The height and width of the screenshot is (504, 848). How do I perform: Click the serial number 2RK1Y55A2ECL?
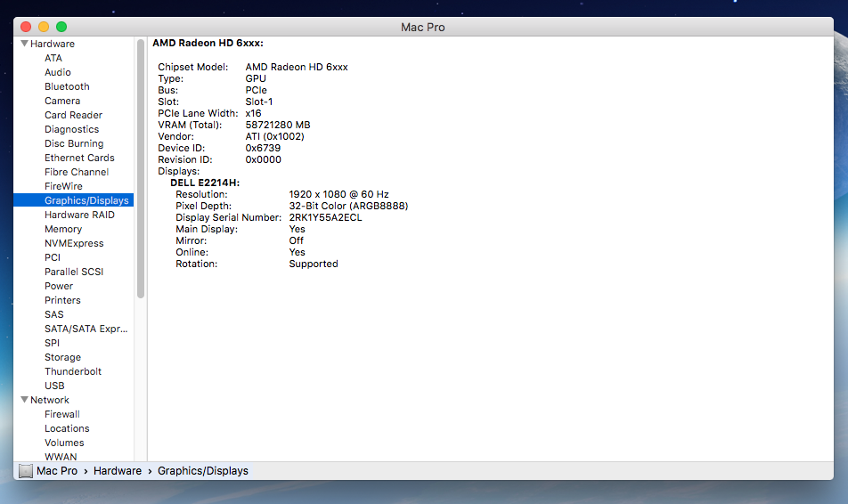pyautogui.click(x=326, y=217)
